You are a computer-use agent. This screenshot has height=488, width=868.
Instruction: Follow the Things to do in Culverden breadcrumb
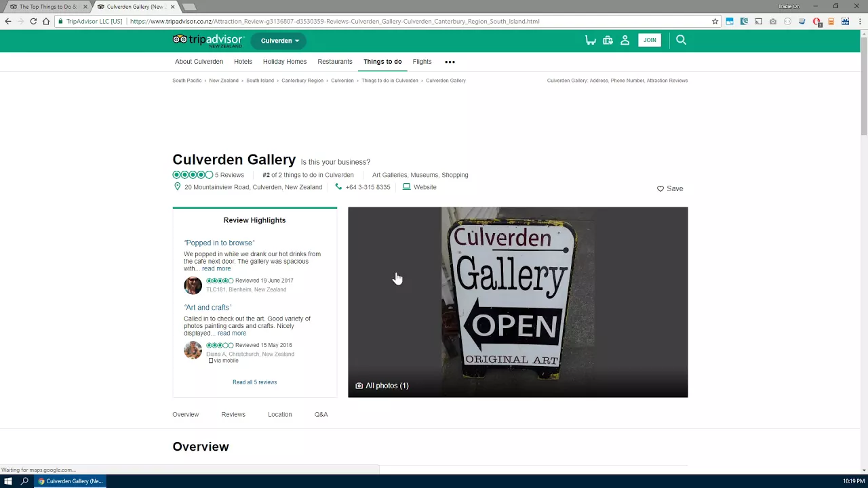point(390,81)
